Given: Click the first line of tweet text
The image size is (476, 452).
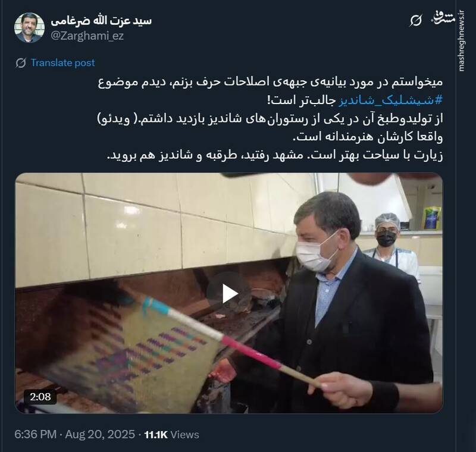Looking at the screenshot, I should point(270,83).
